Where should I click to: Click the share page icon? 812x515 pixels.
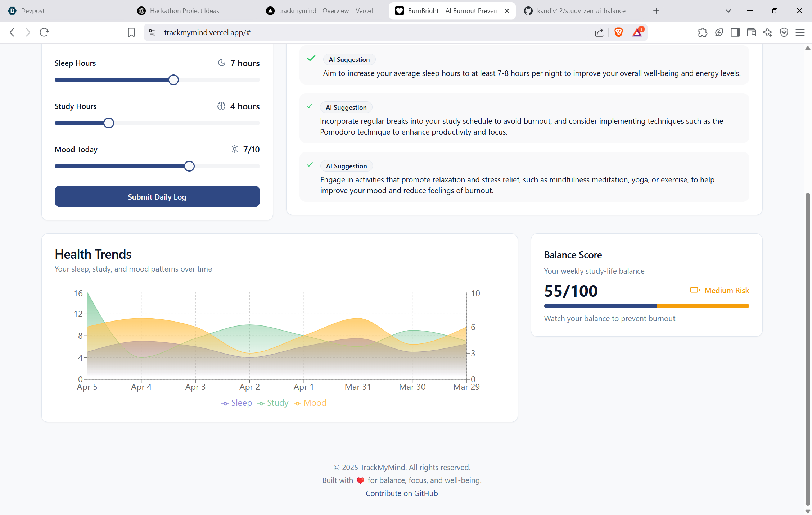coord(599,32)
